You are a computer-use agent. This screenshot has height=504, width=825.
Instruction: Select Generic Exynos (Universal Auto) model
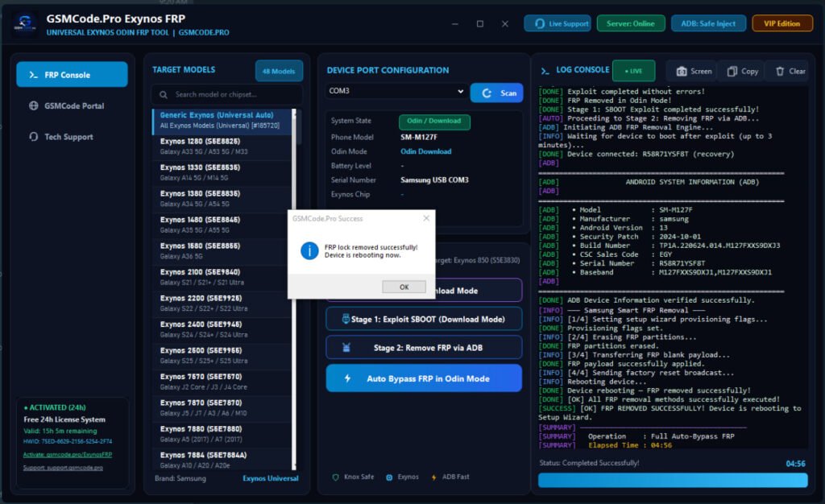click(222, 120)
